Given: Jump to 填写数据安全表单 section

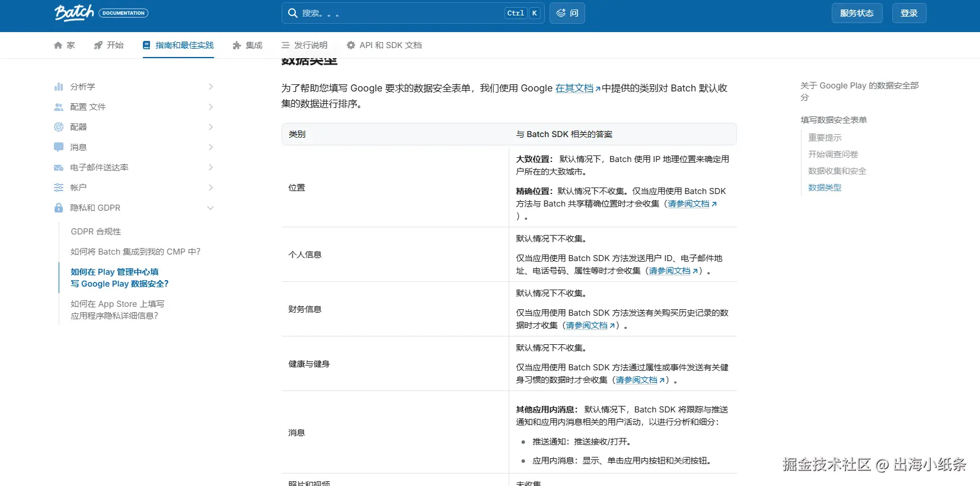Looking at the screenshot, I should (x=834, y=120).
